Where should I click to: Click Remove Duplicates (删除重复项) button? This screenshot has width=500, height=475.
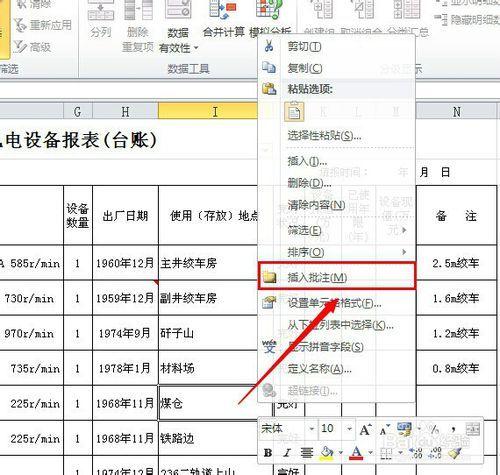pyautogui.click(x=138, y=27)
